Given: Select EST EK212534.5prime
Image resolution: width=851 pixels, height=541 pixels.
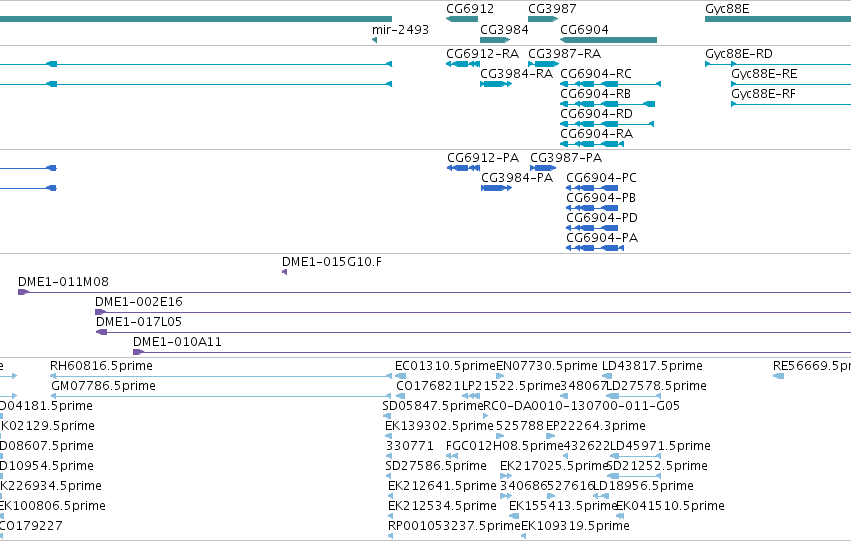Looking at the screenshot, I should click(442, 506).
